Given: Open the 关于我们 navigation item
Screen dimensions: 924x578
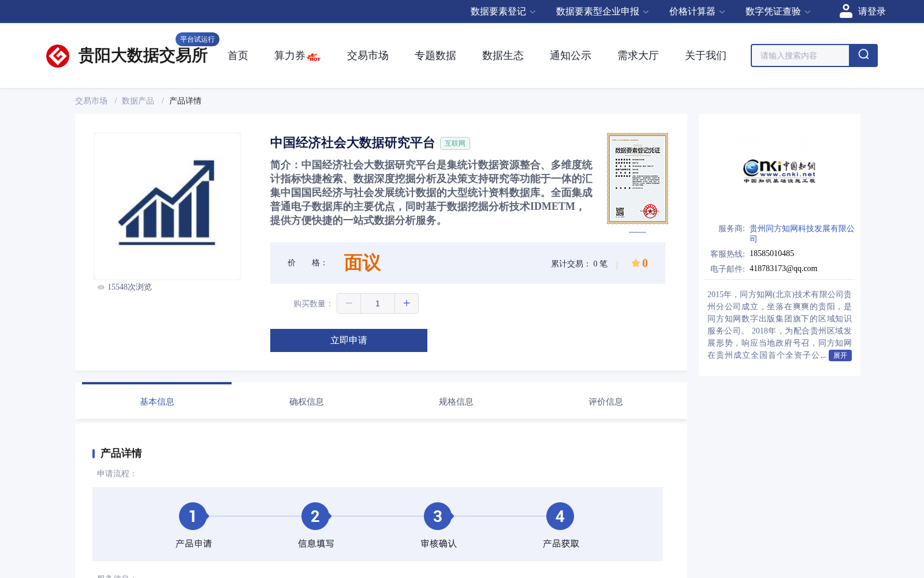Looking at the screenshot, I should point(706,55).
